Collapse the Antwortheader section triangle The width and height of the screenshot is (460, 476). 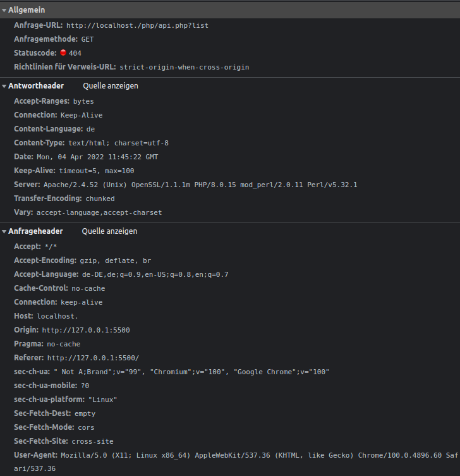point(4,86)
